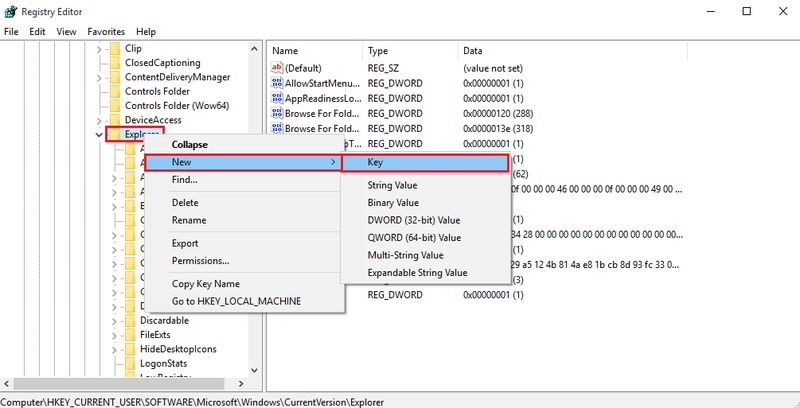The width and height of the screenshot is (800, 408).
Task: Select the Controls Folder key
Action: [x=157, y=91]
